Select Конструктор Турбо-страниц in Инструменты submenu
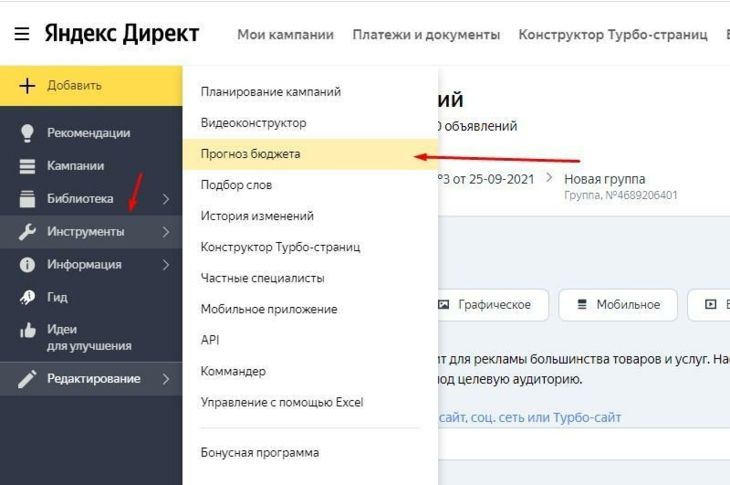The width and height of the screenshot is (730, 485). coord(310,247)
